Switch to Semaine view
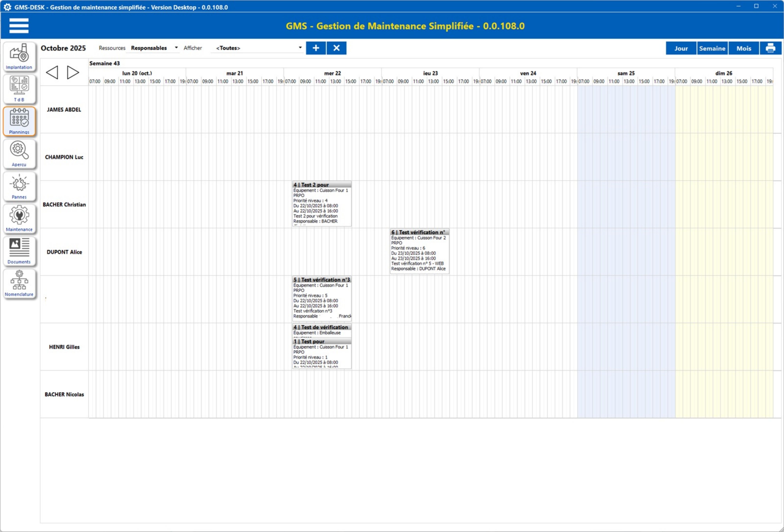The image size is (784, 532). point(712,48)
